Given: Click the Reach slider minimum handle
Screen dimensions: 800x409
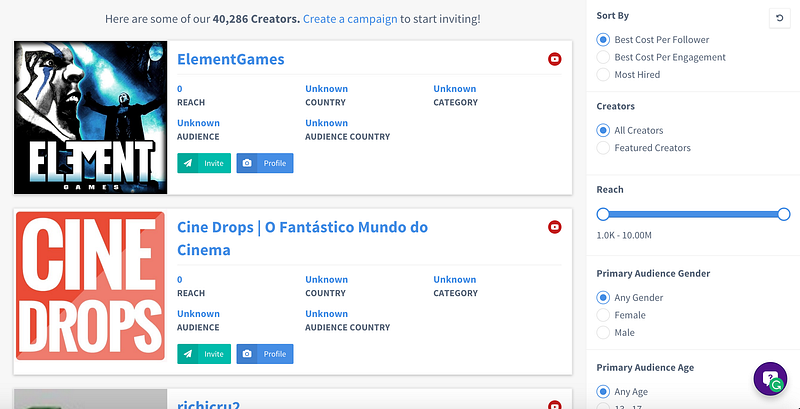Looking at the screenshot, I should click(x=603, y=214).
